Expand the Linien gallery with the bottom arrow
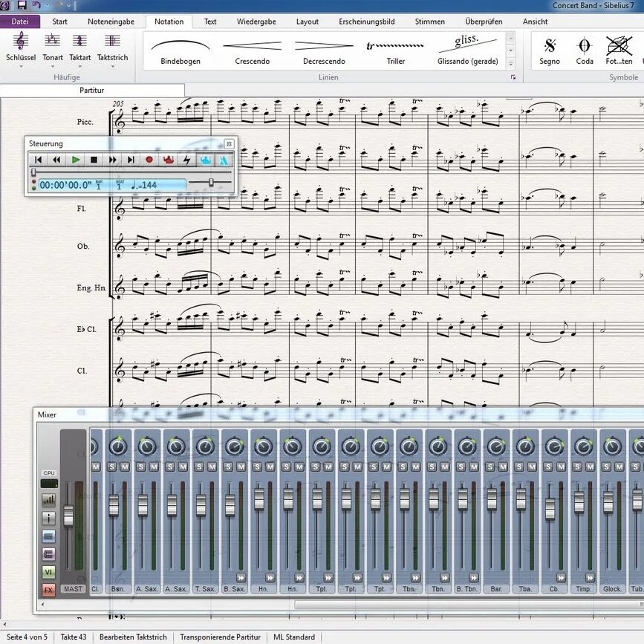This screenshot has width=644, height=644. pyautogui.click(x=510, y=64)
